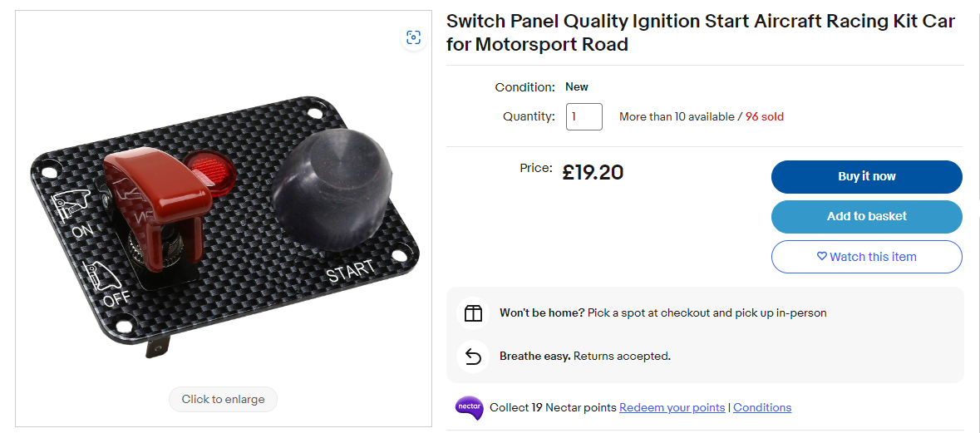Click the £19.20 price text

pyautogui.click(x=593, y=172)
